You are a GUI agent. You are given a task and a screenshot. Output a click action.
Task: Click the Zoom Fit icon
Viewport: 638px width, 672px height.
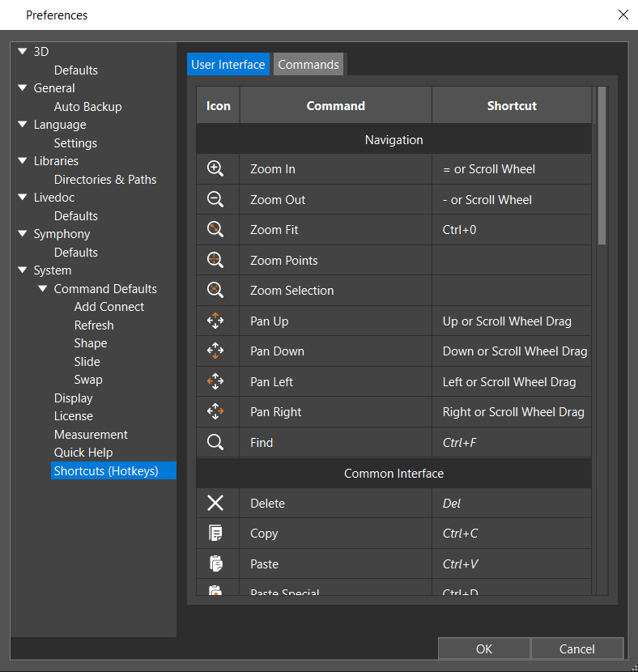click(215, 230)
